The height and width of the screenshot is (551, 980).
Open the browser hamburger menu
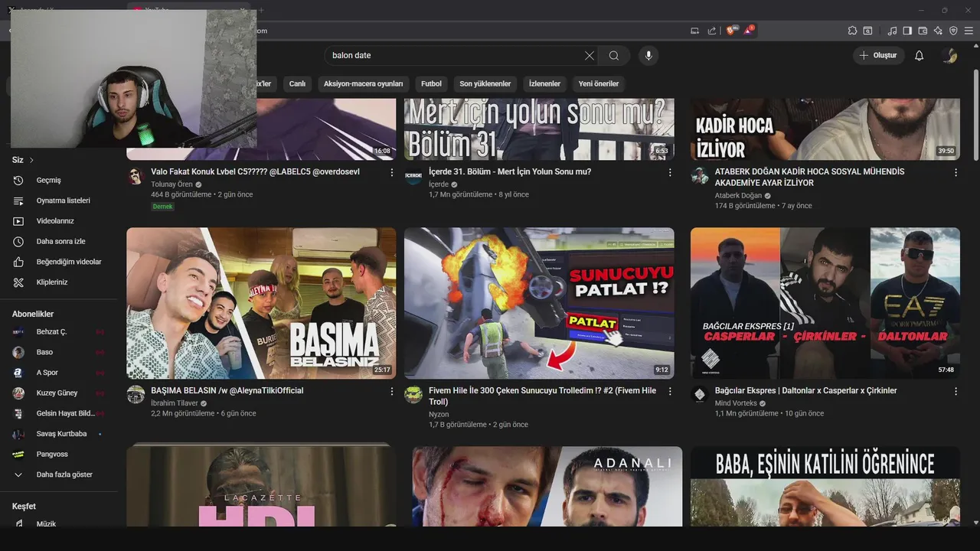click(969, 31)
